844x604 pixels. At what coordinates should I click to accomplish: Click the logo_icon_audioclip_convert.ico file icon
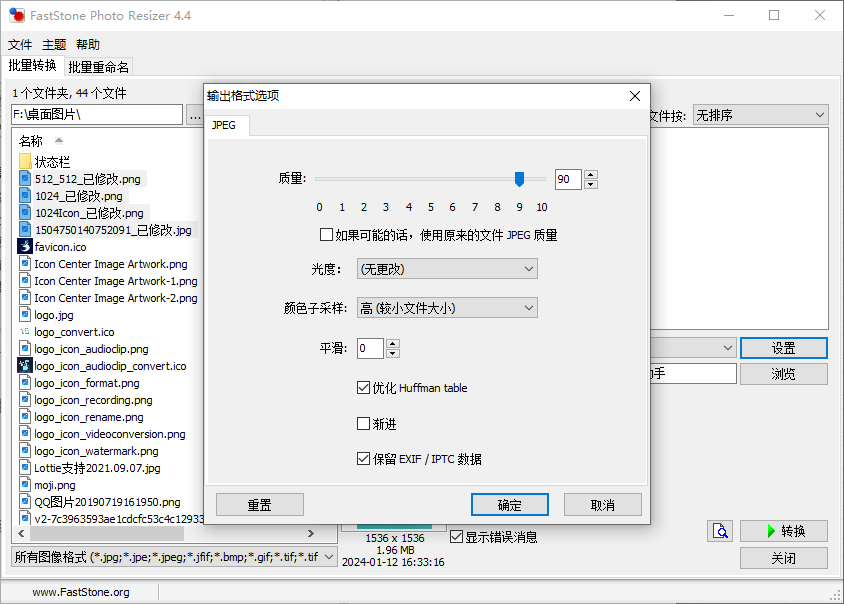click(25, 366)
